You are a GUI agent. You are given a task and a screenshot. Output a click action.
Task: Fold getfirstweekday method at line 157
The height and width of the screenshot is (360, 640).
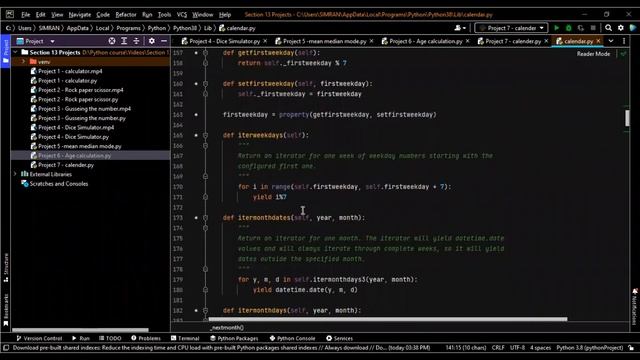[205, 53]
